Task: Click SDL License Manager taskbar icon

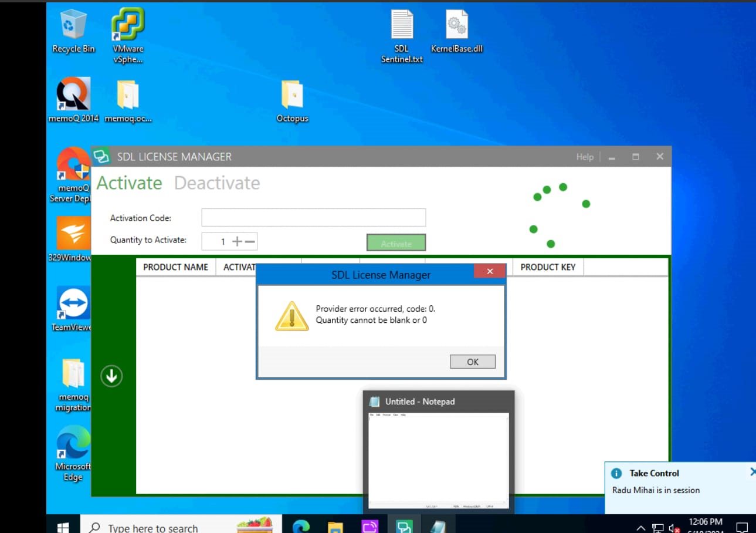Action: point(405,527)
